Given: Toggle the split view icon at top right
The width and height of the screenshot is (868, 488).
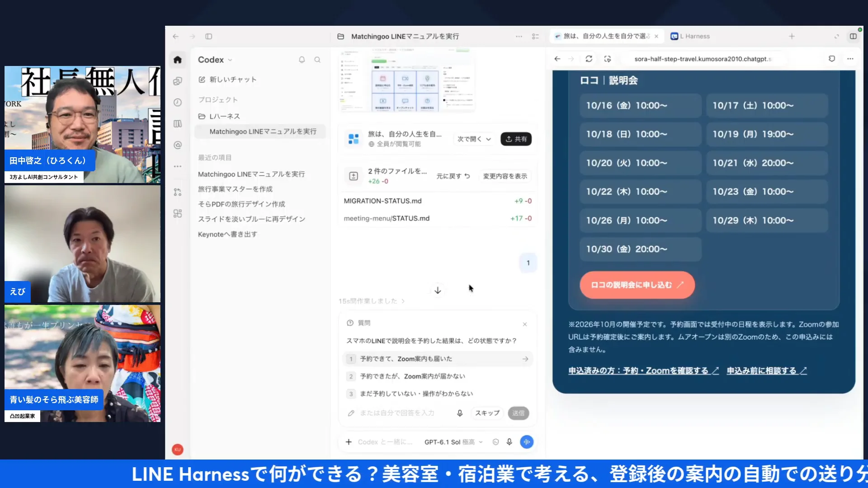Looking at the screenshot, I should [853, 36].
